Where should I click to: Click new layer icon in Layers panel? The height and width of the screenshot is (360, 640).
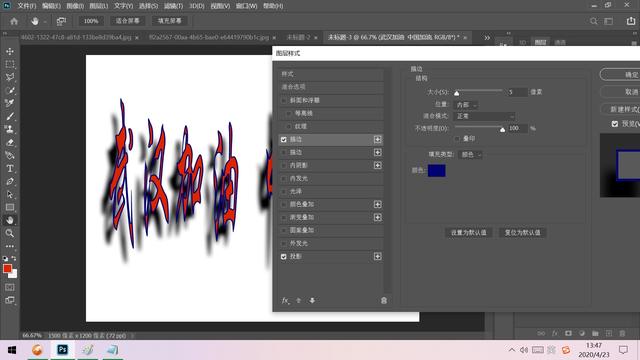[x=609, y=333]
